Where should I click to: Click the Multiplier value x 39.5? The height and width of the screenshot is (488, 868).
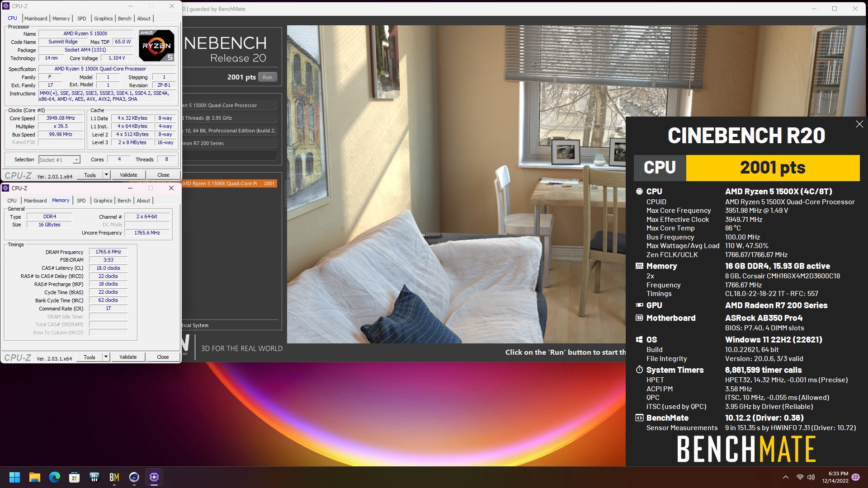(x=61, y=127)
